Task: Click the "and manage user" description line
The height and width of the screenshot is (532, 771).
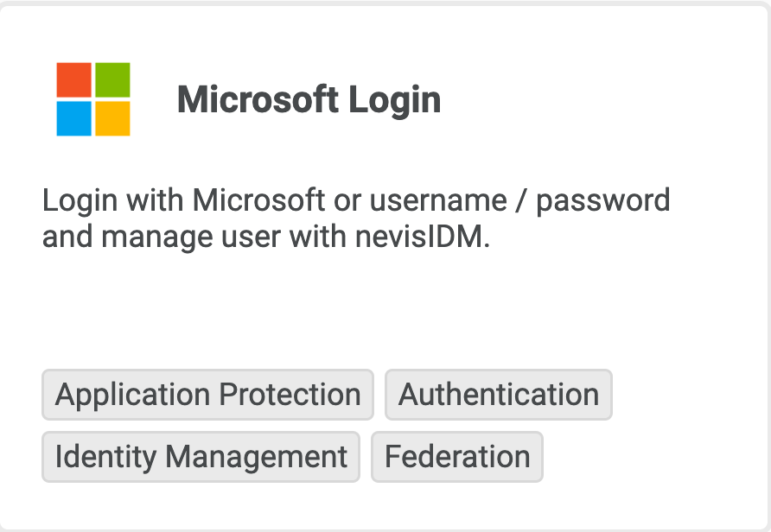Action: (156, 237)
